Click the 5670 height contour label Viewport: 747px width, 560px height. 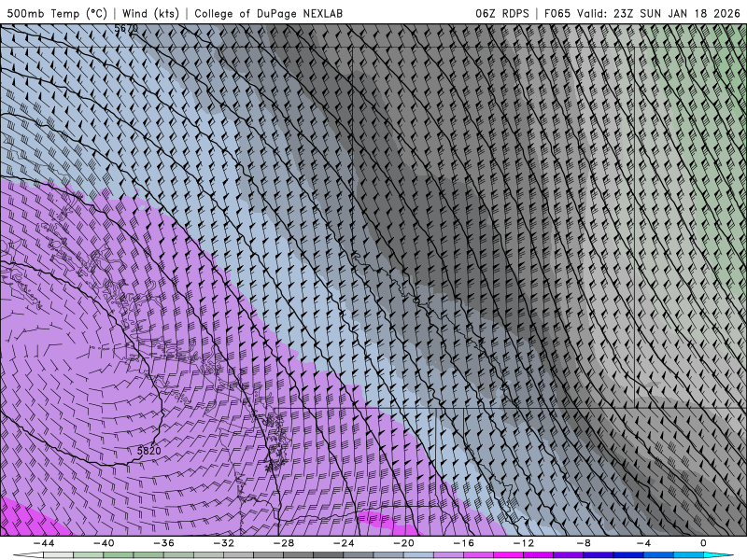[126, 29]
